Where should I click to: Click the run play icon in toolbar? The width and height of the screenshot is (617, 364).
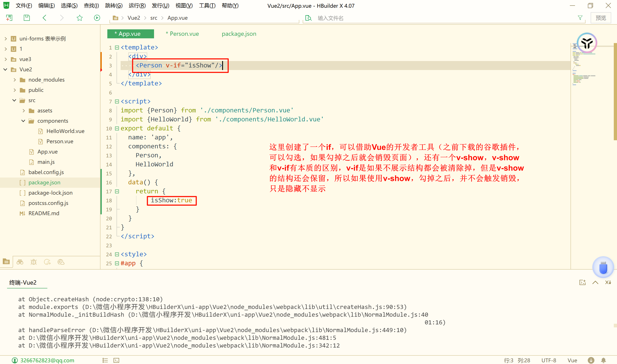point(97,18)
